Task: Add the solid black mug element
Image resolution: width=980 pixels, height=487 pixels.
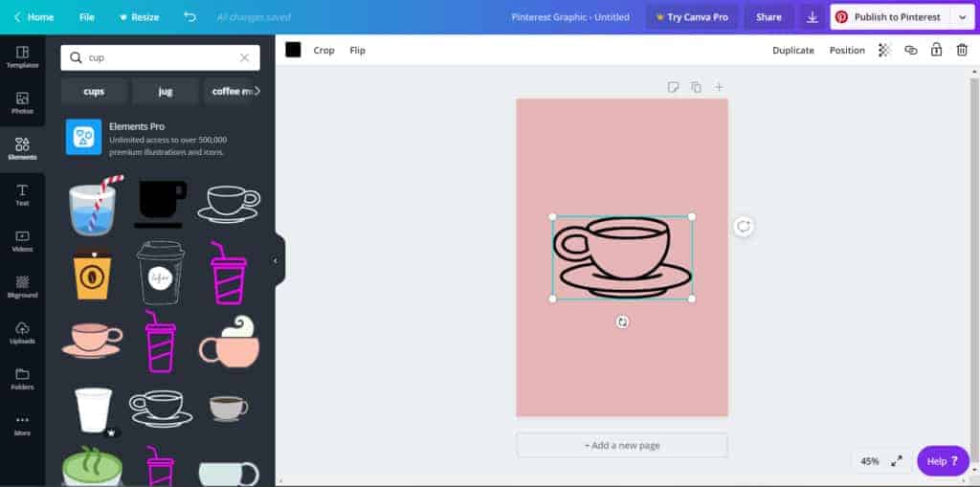Action: click(160, 205)
